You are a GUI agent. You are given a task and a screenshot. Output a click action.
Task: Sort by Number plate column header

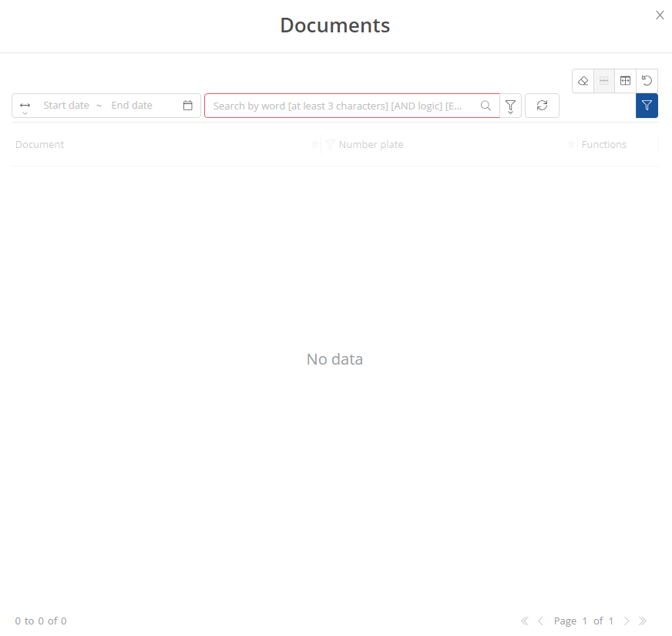coord(371,145)
